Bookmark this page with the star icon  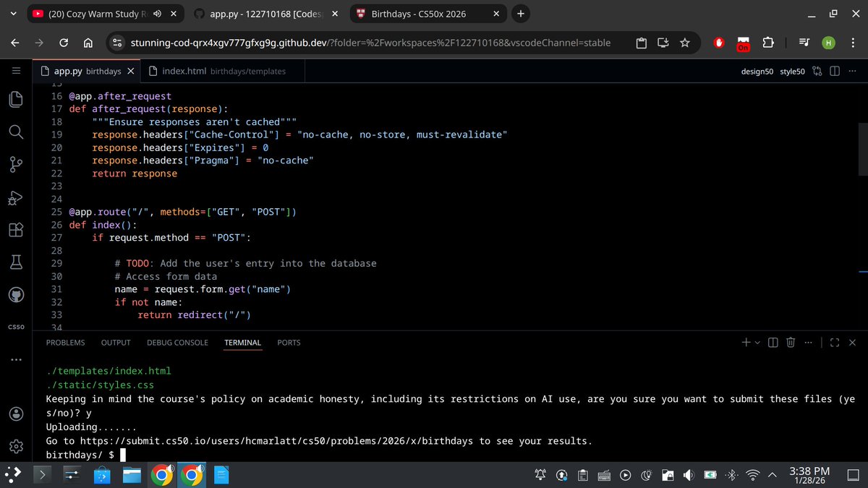[x=685, y=43]
